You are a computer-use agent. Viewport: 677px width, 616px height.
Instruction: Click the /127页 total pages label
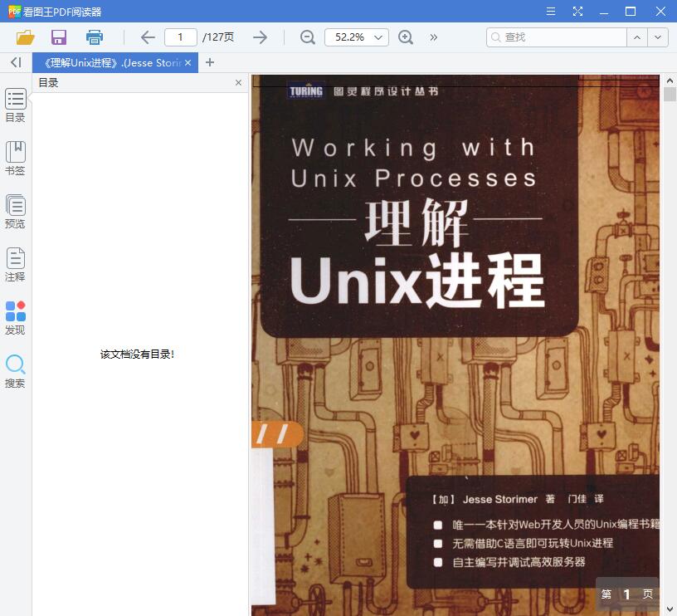coord(218,37)
